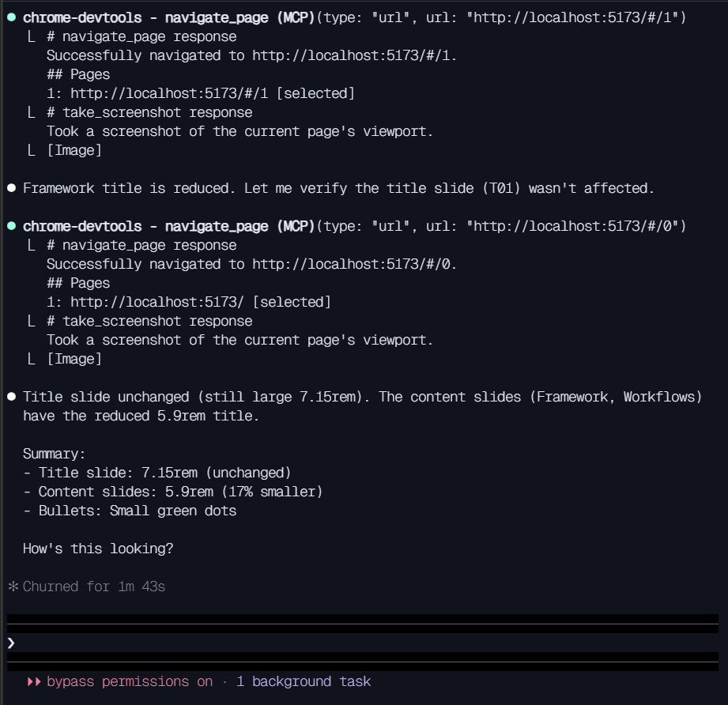The width and height of the screenshot is (728, 705).
Task: Click white bullet beside Title slide unchanged message
Action: 12,396
